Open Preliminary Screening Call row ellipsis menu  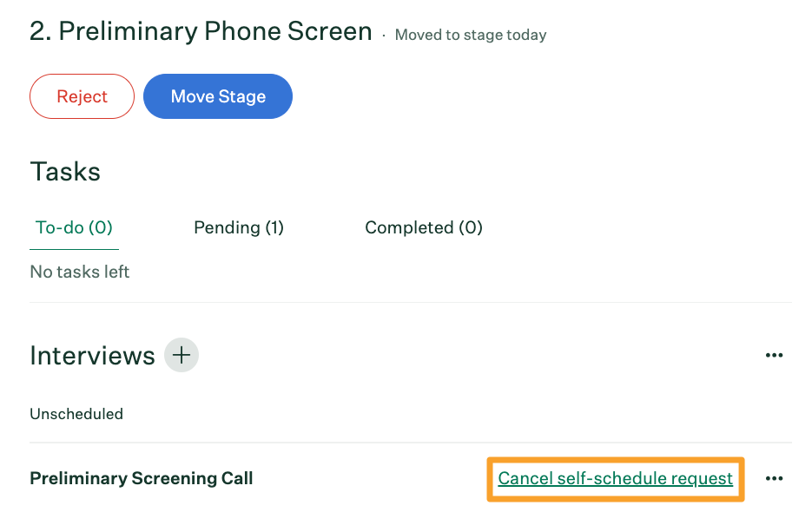pos(774,478)
